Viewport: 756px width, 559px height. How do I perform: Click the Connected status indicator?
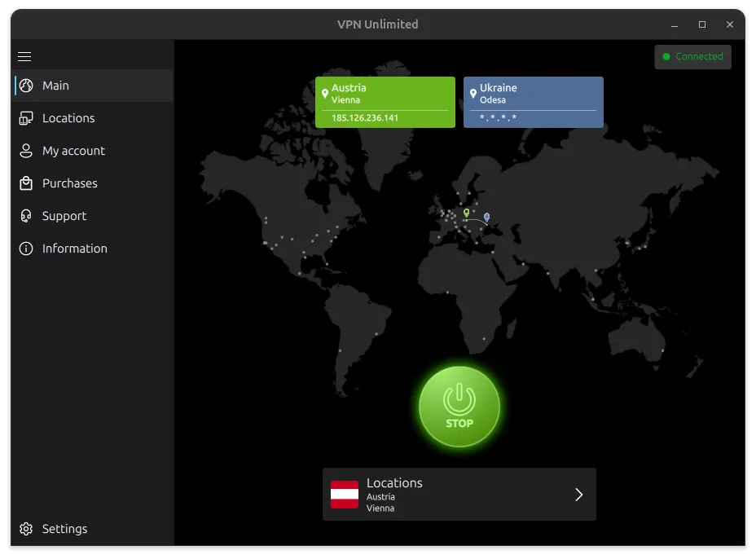point(692,56)
